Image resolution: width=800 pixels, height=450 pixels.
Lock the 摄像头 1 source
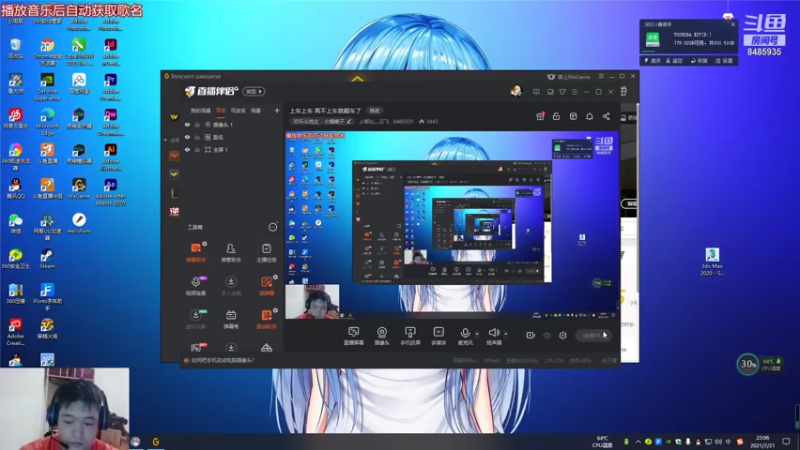(x=197, y=124)
